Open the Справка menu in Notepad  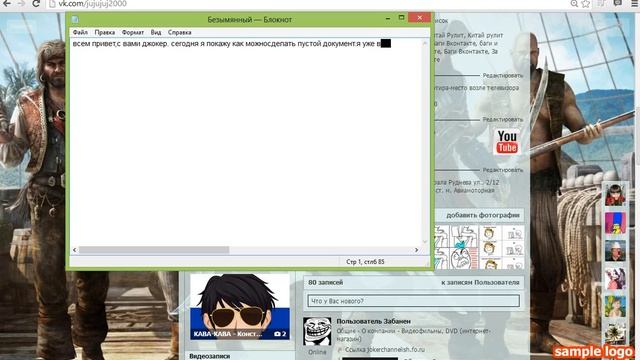pyautogui.click(x=180, y=32)
